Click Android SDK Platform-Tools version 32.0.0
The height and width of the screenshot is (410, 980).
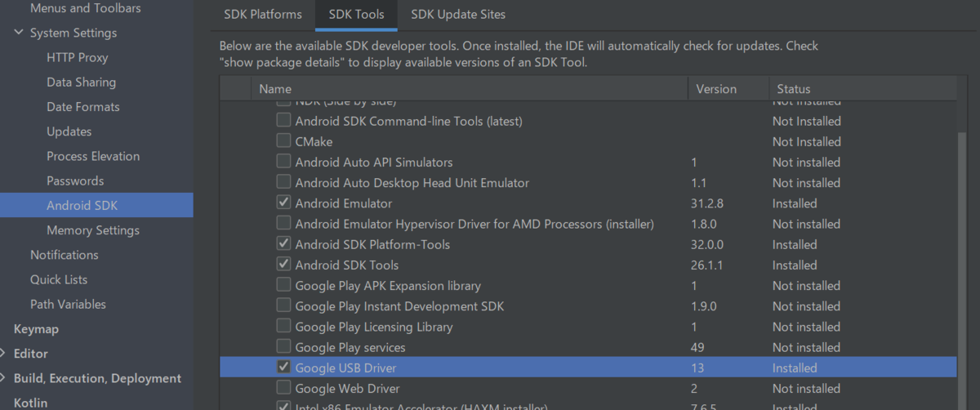pyautogui.click(x=707, y=244)
